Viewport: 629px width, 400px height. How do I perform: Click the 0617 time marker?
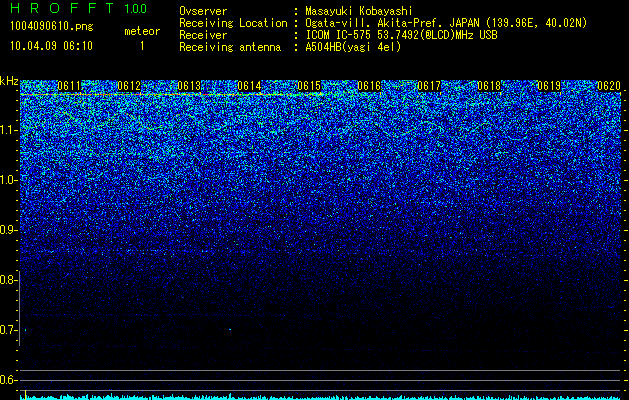point(429,86)
